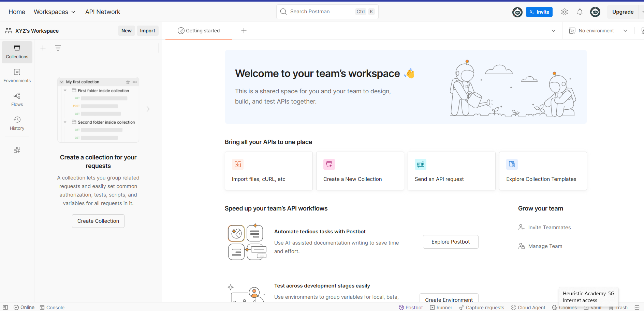Click the Import files card icon
This screenshot has height=311, width=644.
pos(238,164)
